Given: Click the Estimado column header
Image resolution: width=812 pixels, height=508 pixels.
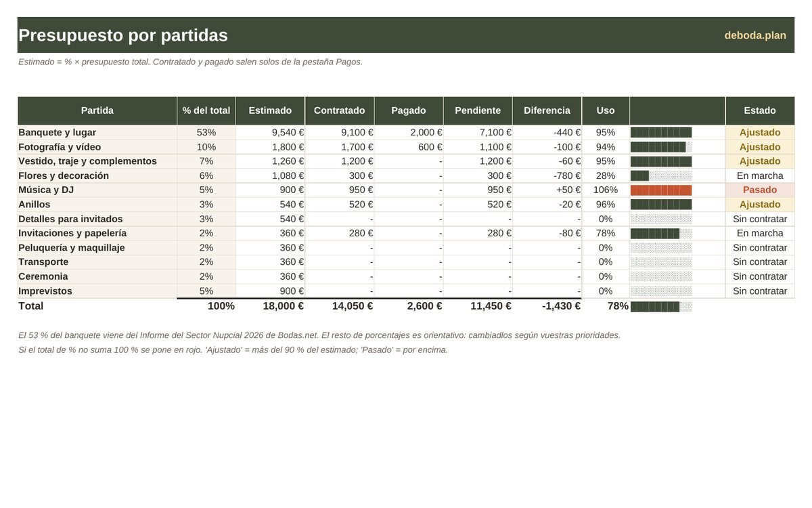Looking at the screenshot, I should 270,110.
